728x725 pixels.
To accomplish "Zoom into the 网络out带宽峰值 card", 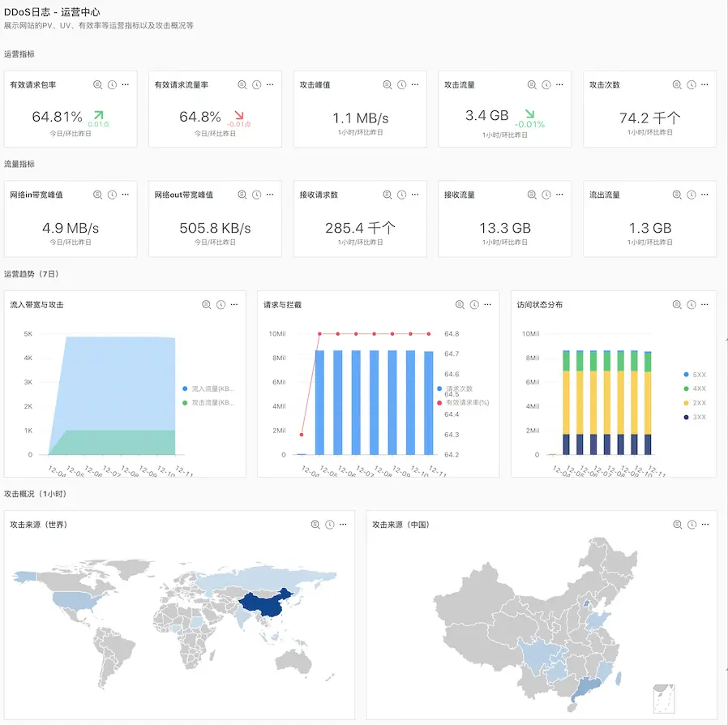I will click(x=242, y=195).
